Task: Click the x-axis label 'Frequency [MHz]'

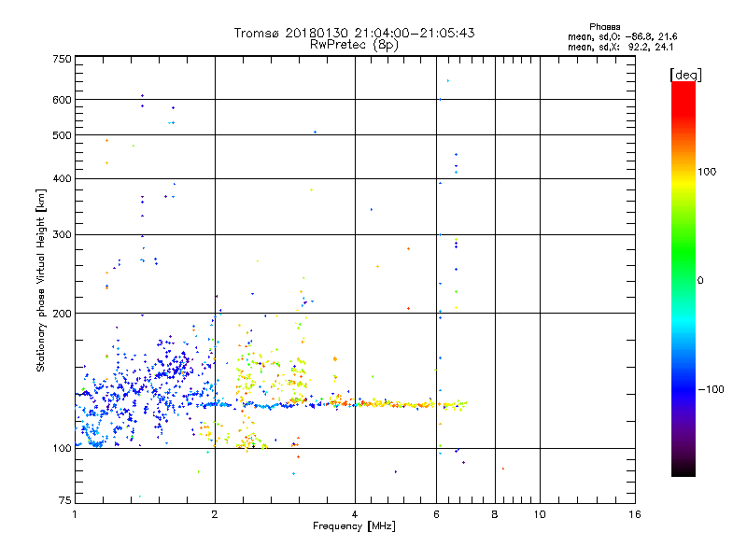Action: pyautogui.click(x=354, y=526)
